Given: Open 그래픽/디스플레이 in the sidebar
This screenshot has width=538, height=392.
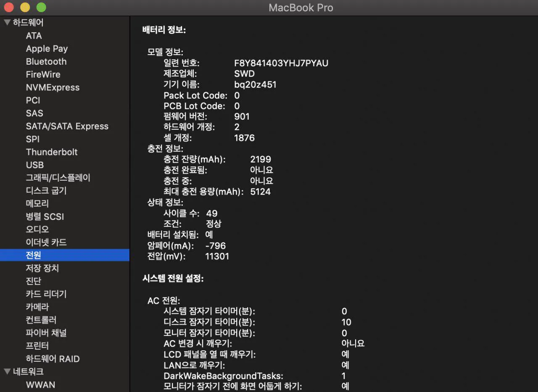Looking at the screenshot, I should [58, 178].
